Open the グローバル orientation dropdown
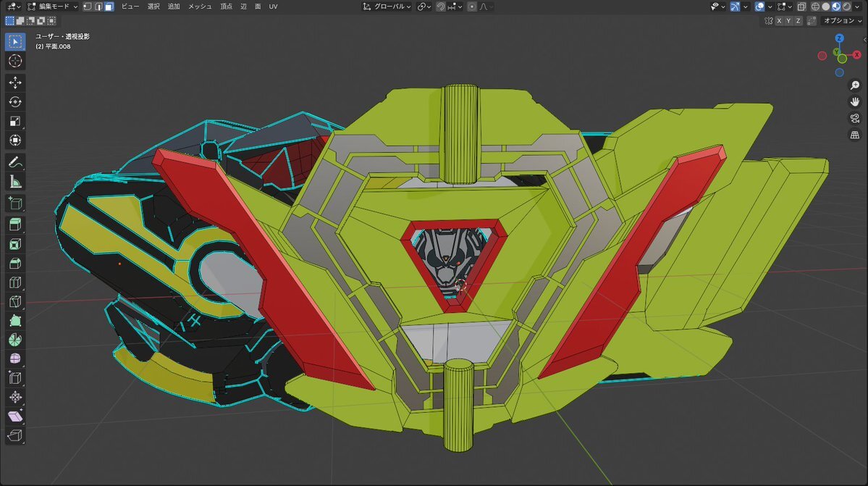 pos(388,7)
